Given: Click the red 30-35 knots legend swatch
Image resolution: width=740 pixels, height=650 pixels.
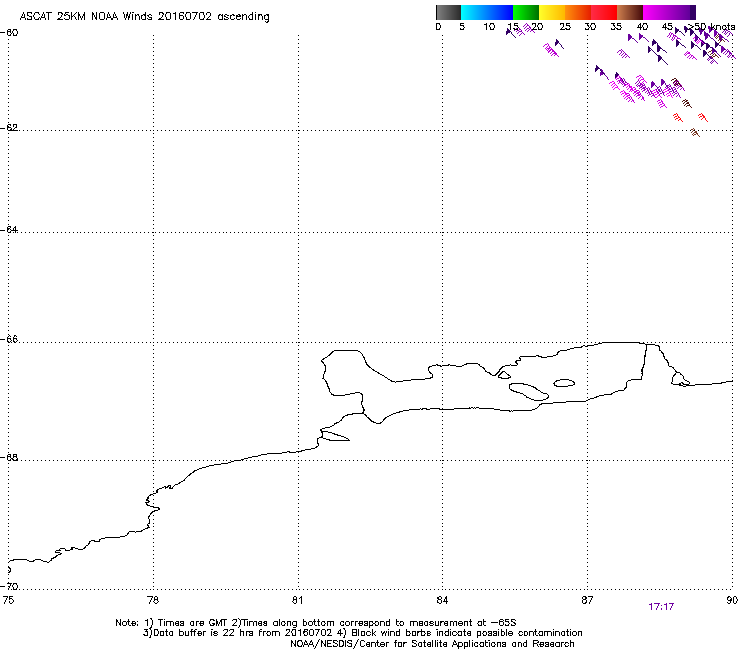Looking at the screenshot, I should click(x=604, y=12).
